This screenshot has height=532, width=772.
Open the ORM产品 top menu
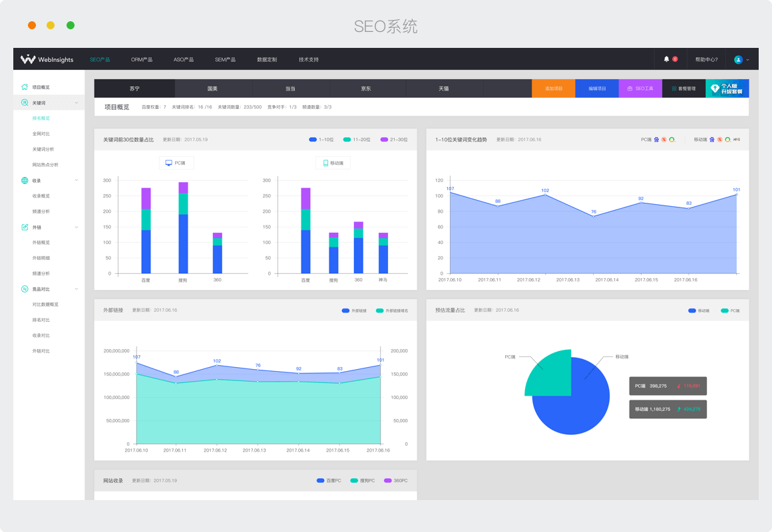[x=142, y=59]
